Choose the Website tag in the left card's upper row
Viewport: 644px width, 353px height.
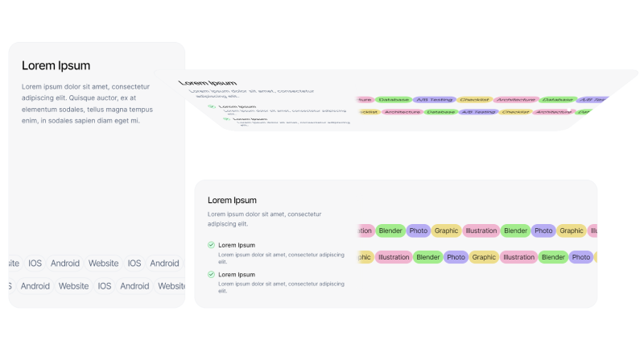click(103, 263)
